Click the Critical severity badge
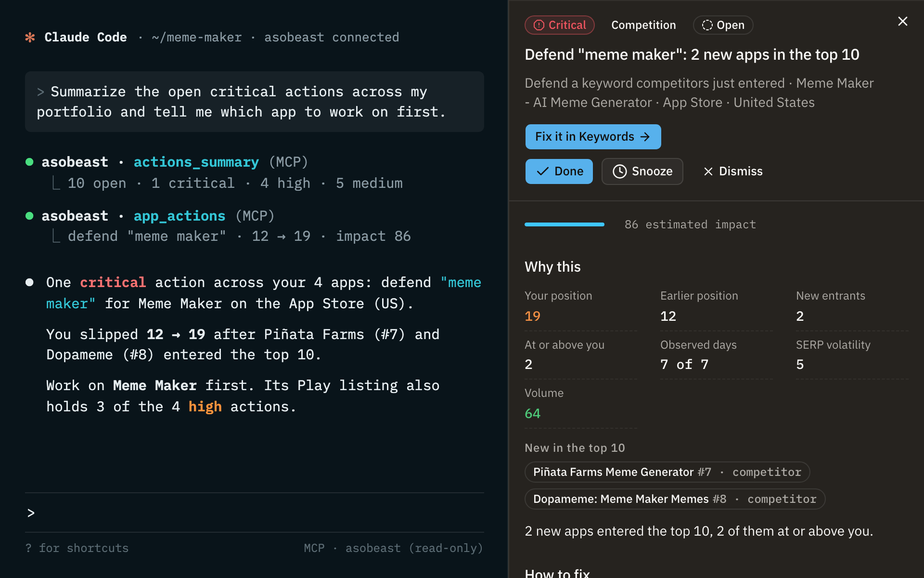Screen dimensions: 924x578 click(560, 25)
